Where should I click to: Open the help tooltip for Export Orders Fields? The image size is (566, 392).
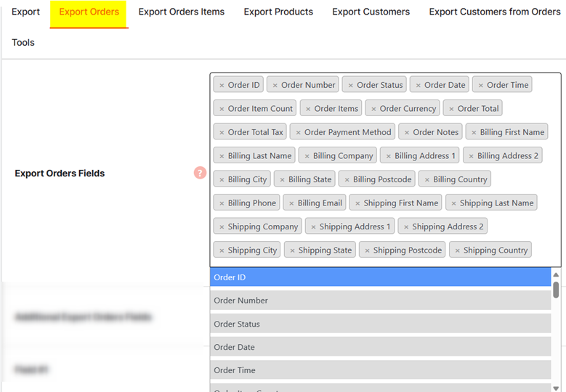pyautogui.click(x=200, y=173)
